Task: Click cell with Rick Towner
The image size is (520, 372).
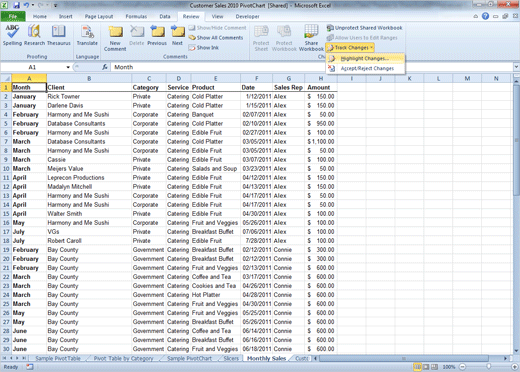Action: click(x=89, y=96)
